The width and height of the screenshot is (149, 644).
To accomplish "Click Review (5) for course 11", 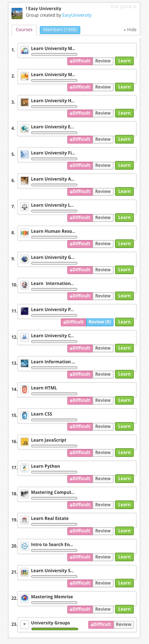I will tap(99, 322).
